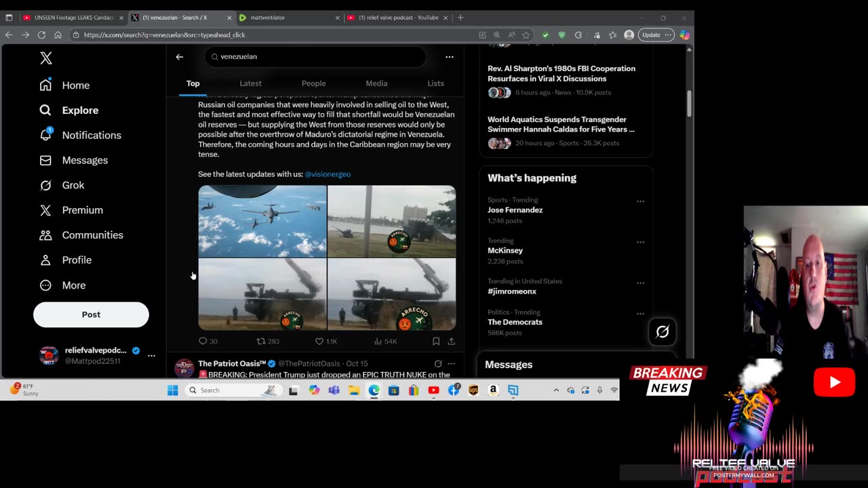The height and width of the screenshot is (488, 868).
Task: Click the Grok icon on Patriot Oasis post
Action: [438, 364]
